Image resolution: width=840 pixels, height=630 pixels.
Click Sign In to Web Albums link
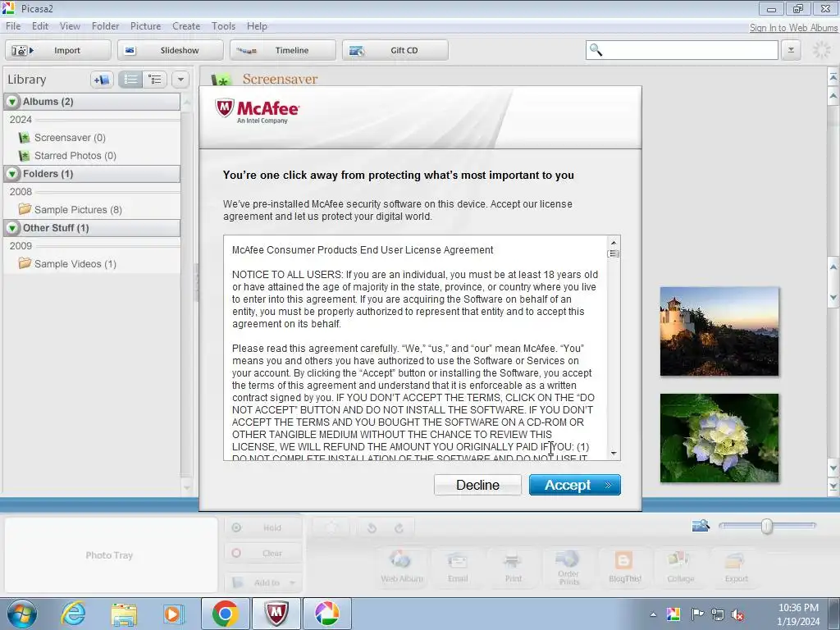[x=793, y=28]
